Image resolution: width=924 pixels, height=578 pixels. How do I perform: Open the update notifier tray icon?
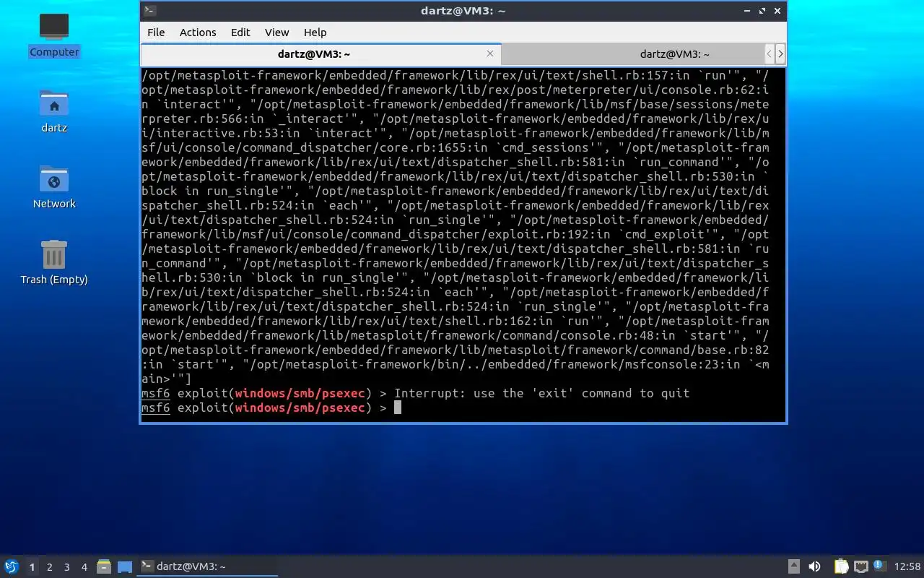pos(879,566)
